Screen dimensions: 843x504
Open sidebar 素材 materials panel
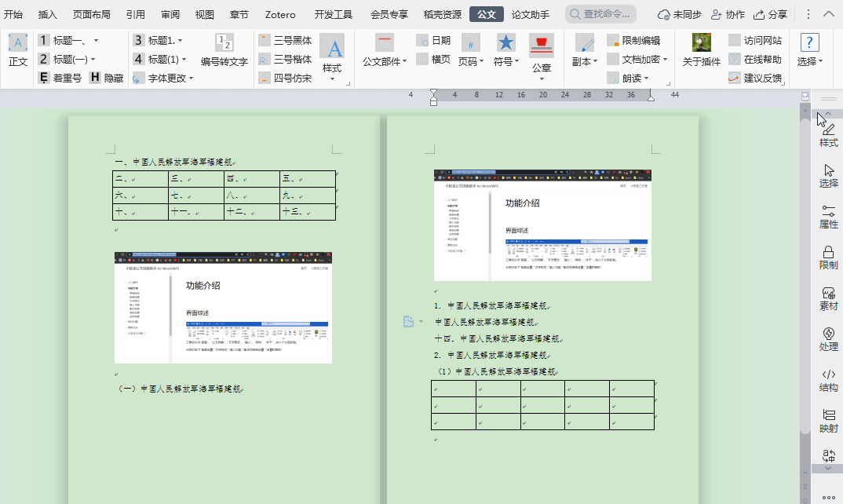point(829,298)
